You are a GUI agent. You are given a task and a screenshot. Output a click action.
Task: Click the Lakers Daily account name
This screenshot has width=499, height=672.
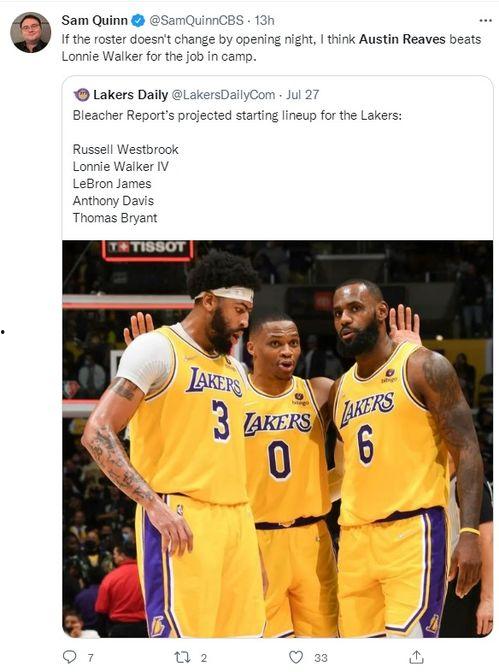(130, 95)
